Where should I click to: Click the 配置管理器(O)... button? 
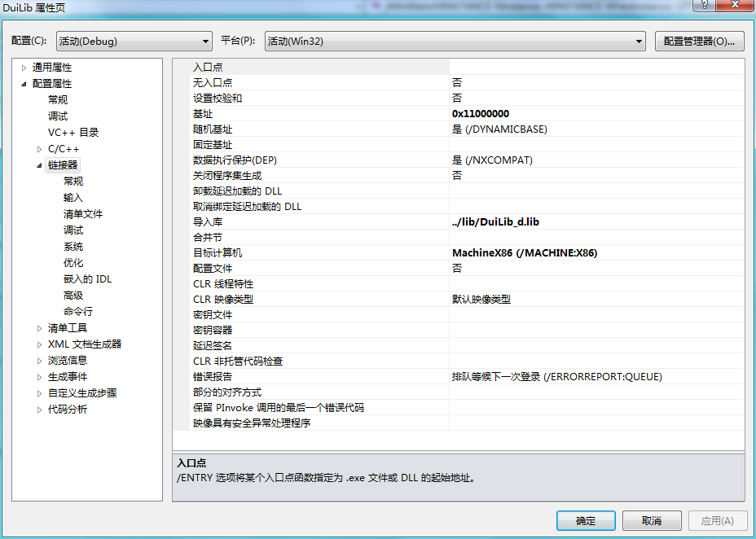click(699, 42)
